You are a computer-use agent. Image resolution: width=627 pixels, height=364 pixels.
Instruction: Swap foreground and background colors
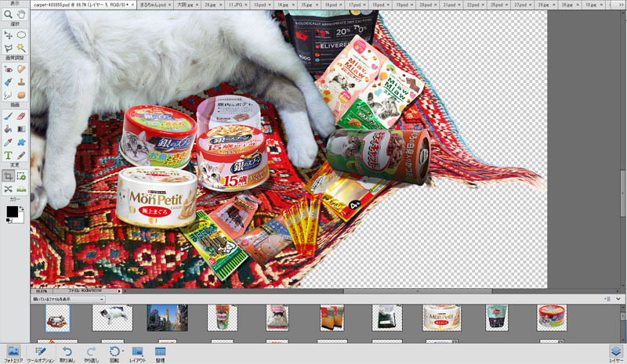tap(22, 208)
